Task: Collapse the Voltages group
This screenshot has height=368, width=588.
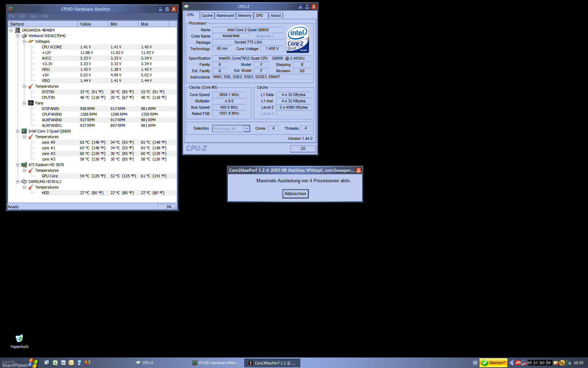Action: coord(24,41)
